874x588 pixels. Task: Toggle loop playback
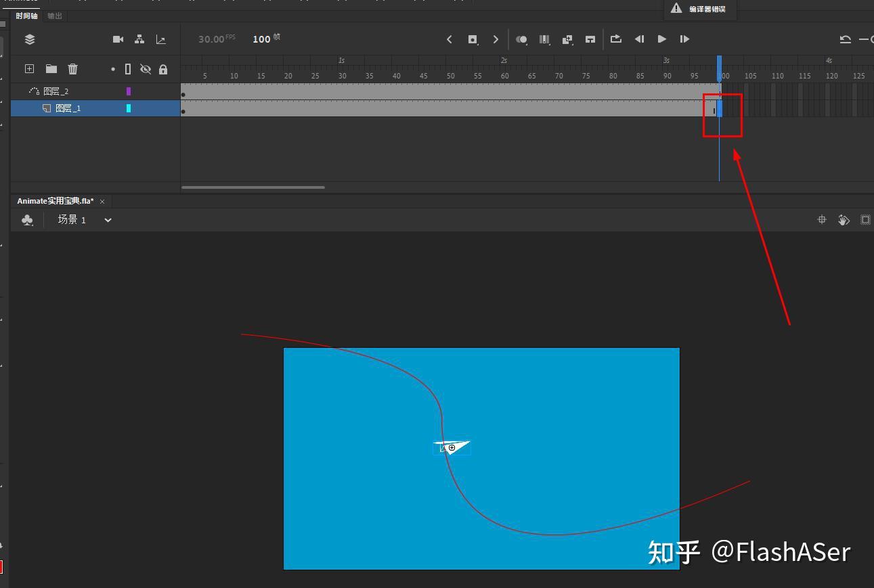click(616, 39)
